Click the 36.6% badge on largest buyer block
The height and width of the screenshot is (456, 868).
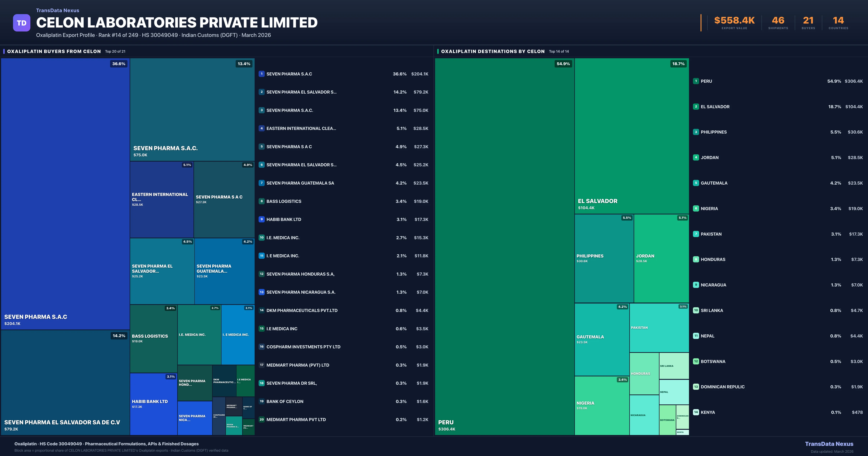click(x=119, y=63)
